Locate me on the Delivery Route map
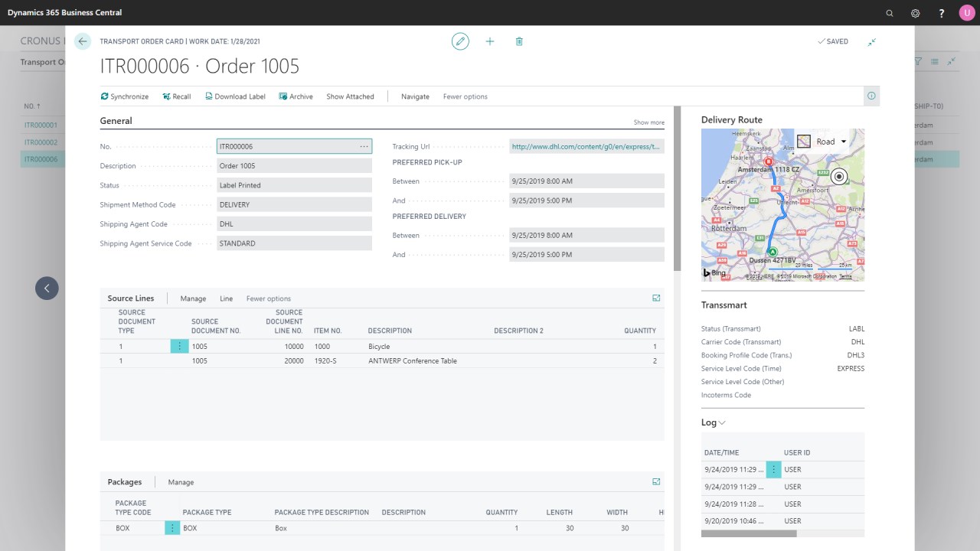Image resolution: width=980 pixels, height=551 pixels. click(x=839, y=177)
